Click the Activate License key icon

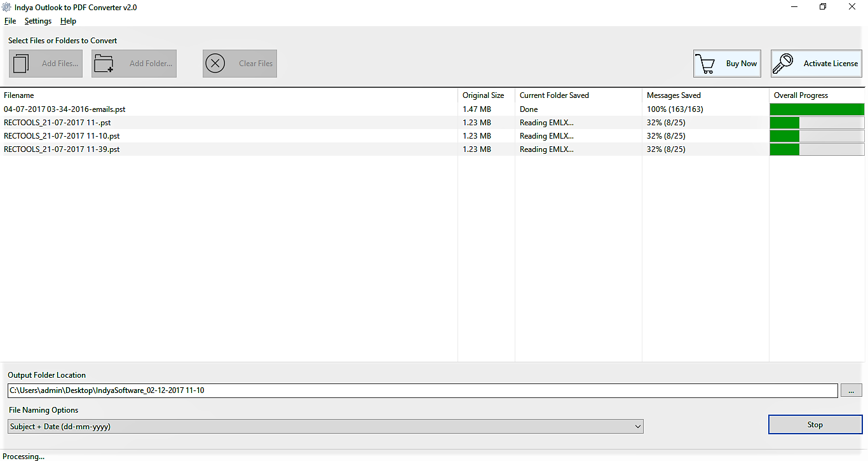(x=783, y=64)
